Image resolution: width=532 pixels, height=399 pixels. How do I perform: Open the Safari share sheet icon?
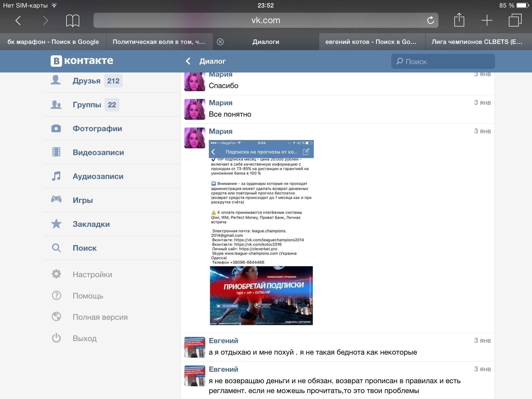[459, 20]
